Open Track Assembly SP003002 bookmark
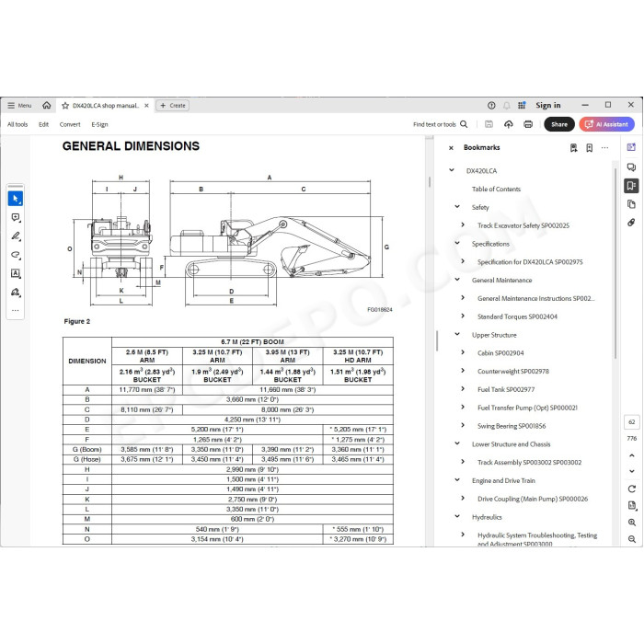The height and width of the screenshot is (644, 644). [529, 463]
